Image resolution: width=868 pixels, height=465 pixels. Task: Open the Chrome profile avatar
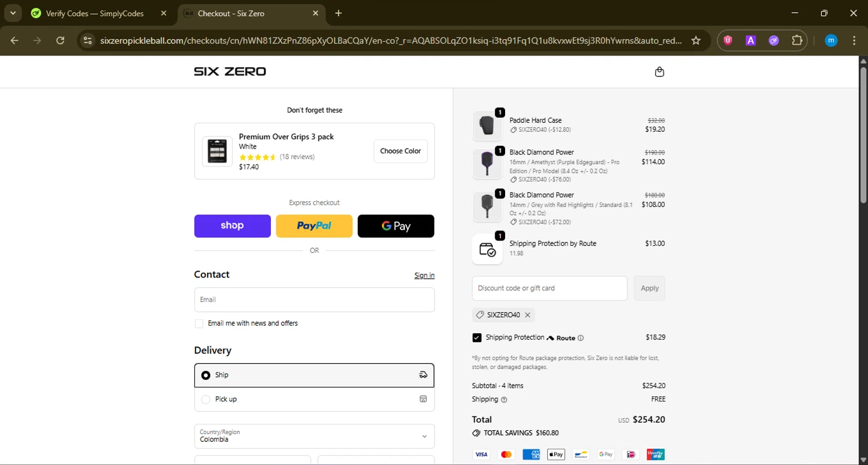831,40
